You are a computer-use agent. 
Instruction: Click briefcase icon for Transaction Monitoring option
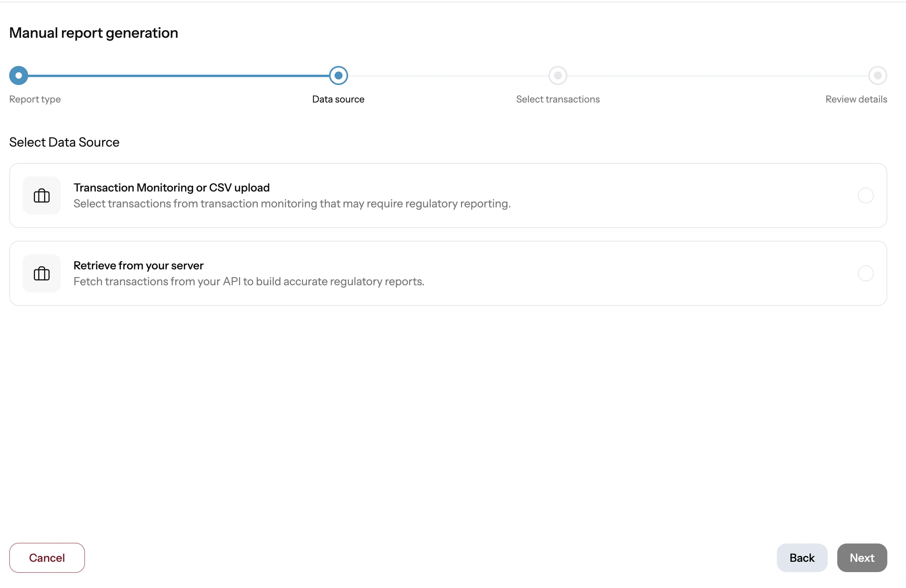[42, 195]
